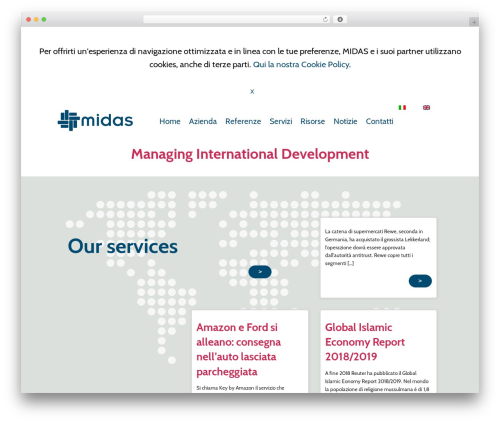Open the Cookie Policy link

302,64
